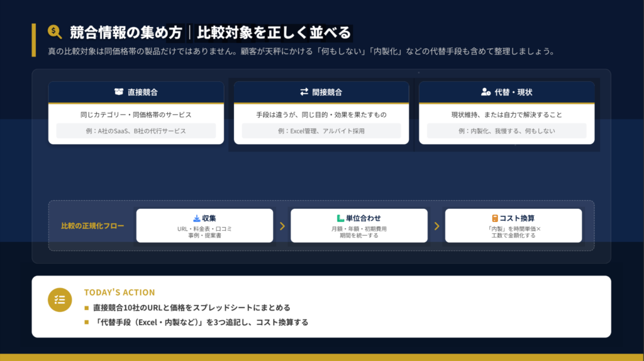Viewport: 644px width, 361px height.
Task: Click the 比較の正規化フロー label
Action: [x=92, y=226]
